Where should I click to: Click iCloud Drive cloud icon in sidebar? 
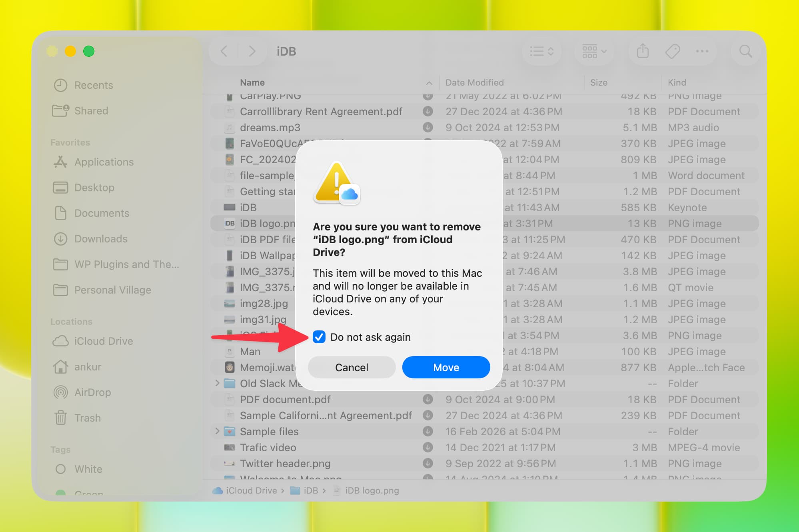tap(60, 341)
